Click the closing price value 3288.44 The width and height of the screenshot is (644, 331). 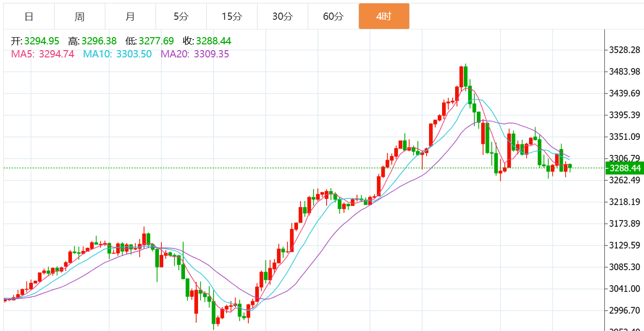214,41
